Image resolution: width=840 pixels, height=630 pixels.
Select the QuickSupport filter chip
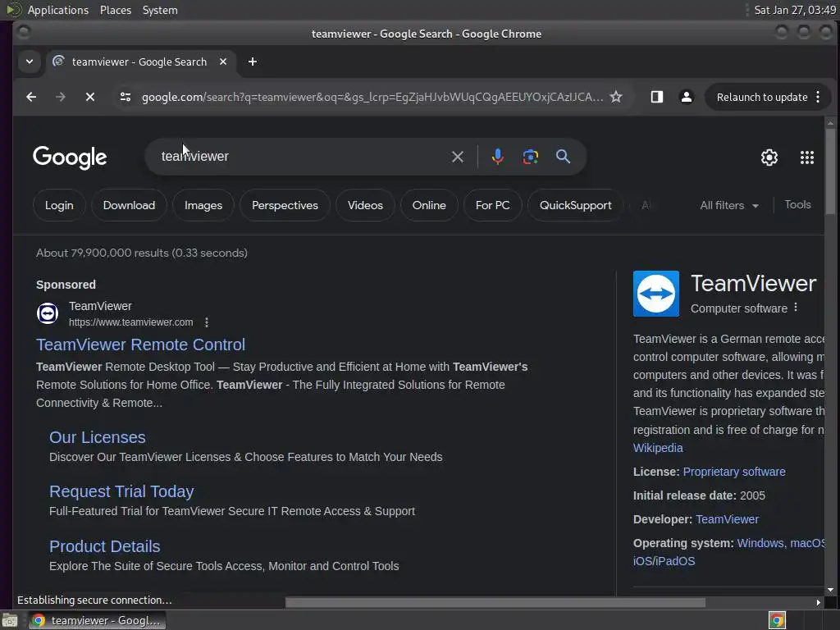[575, 205]
